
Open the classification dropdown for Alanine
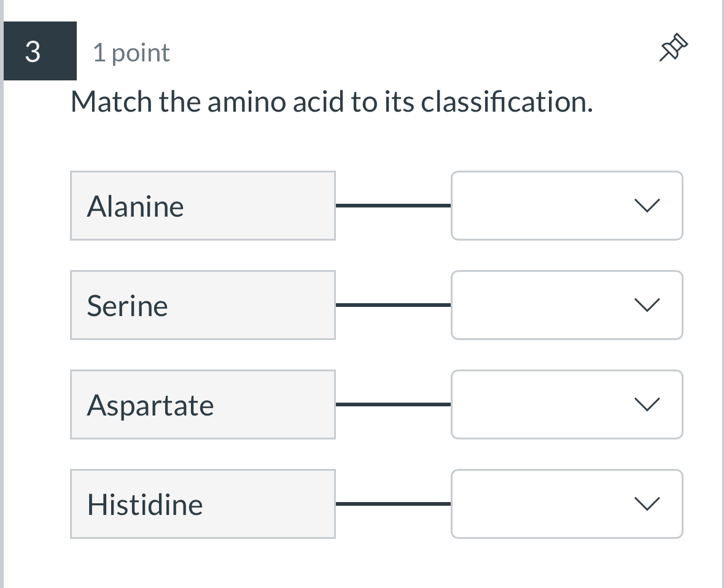(566, 206)
